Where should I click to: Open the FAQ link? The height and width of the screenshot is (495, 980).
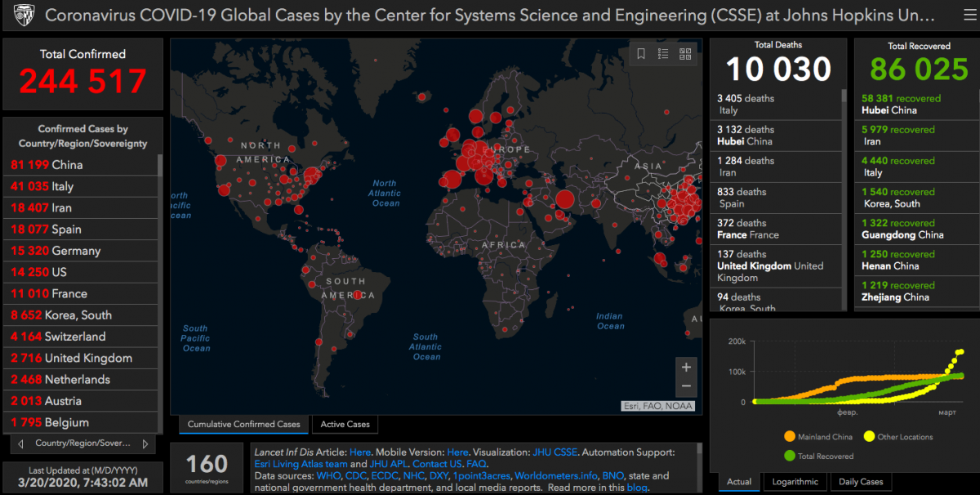[x=476, y=464]
